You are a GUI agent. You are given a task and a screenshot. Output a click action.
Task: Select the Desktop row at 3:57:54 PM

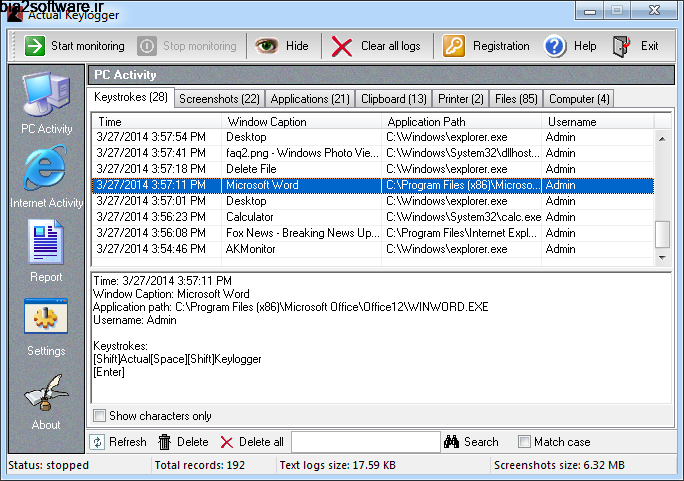(x=373, y=137)
